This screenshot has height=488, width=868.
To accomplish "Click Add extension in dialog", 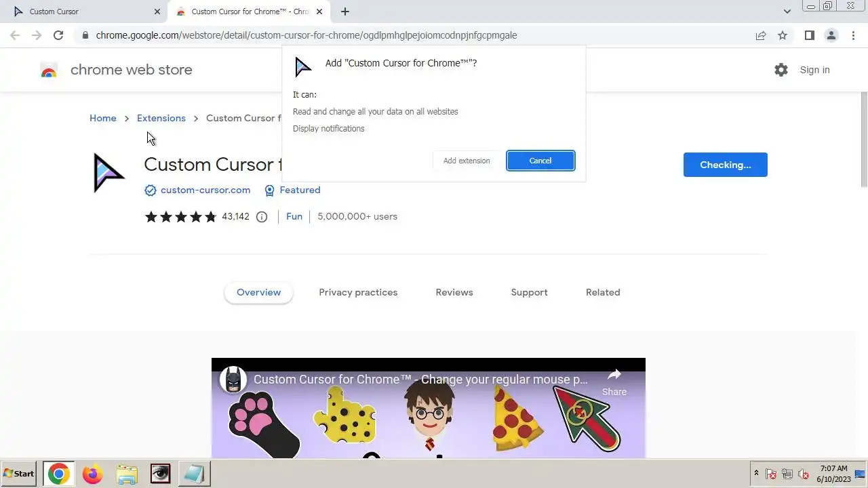I will point(467,161).
